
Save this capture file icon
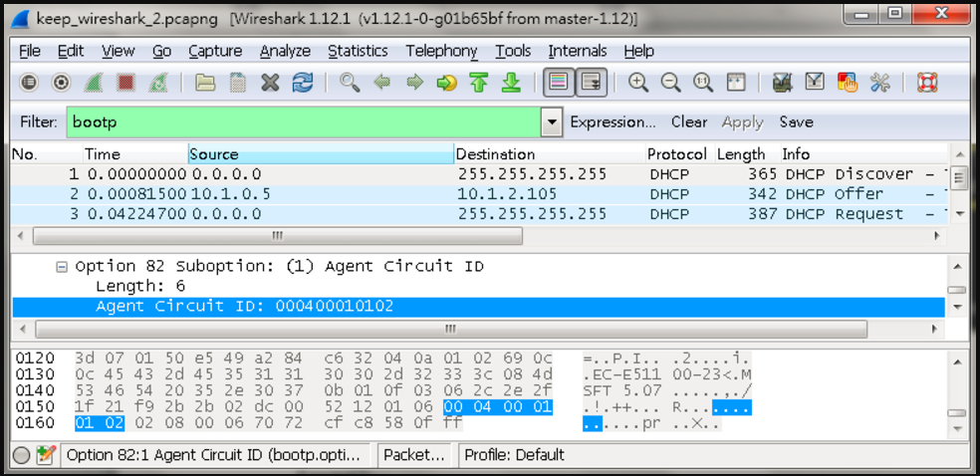(237, 83)
